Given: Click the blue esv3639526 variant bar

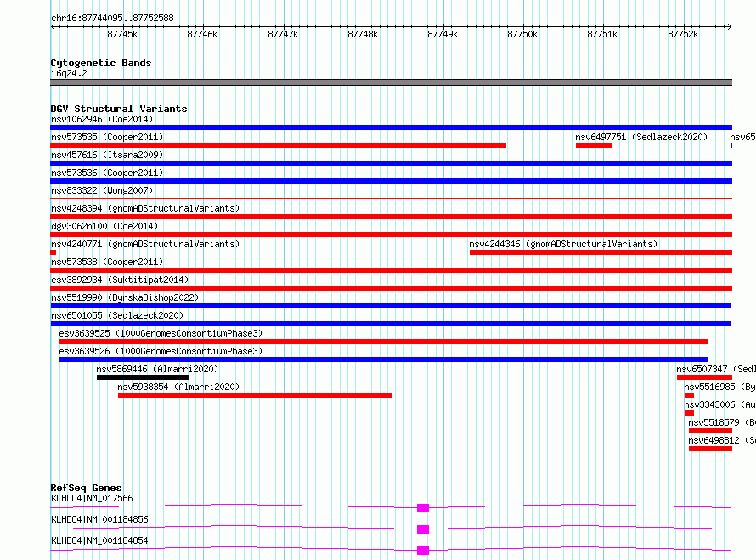Looking at the screenshot, I should click(383, 359).
